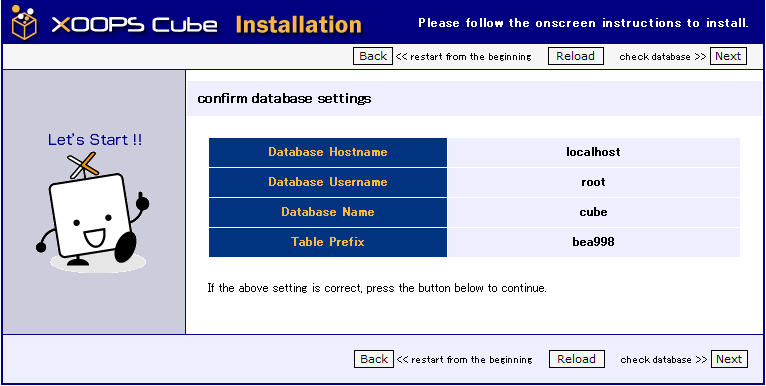Viewport: 766px width, 386px height.
Task: Click the 'If the above setting is correct' sentence
Action: pyautogui.click(x=377, y=288)
